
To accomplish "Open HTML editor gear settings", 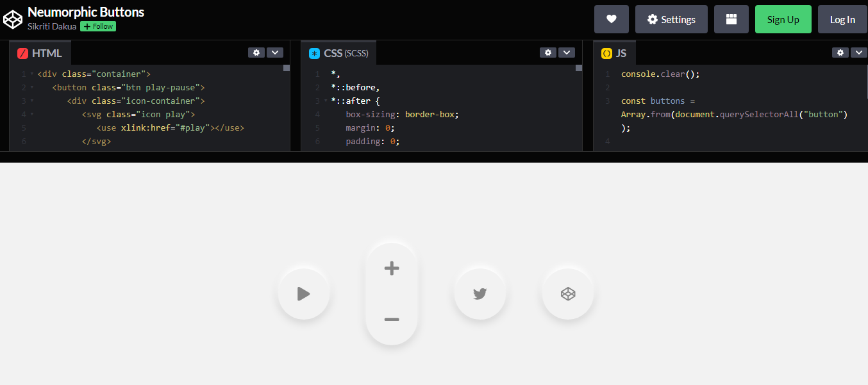I will 256,53.
